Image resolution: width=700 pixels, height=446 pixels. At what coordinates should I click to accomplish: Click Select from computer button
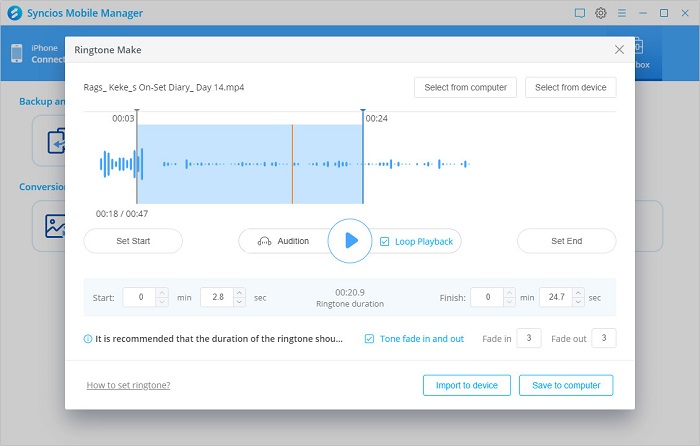click(466, 88)
